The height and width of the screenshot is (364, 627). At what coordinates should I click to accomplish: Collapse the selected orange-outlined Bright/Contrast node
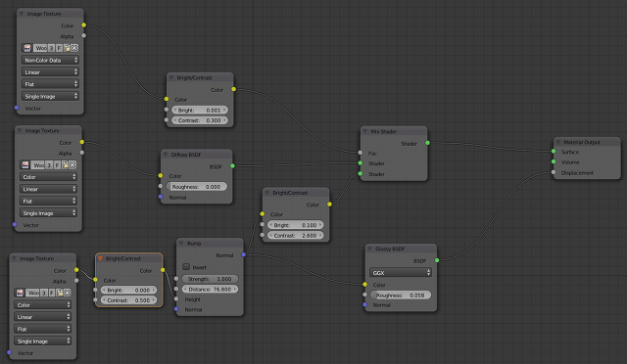(100, 258)
